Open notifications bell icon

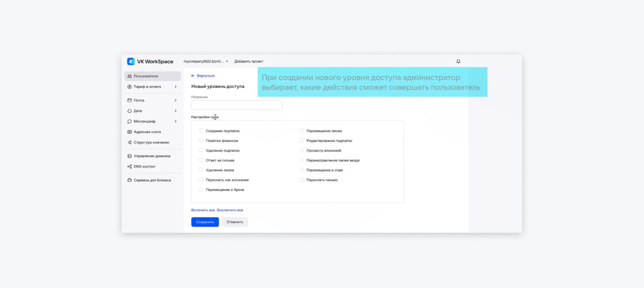[x=458, y=61]
